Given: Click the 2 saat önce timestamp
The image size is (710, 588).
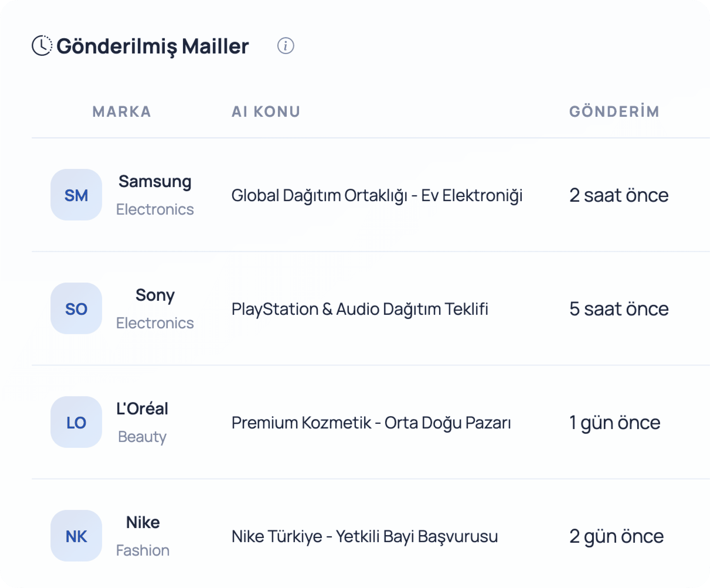Looking at the screenshot, I should pos(619,195).
